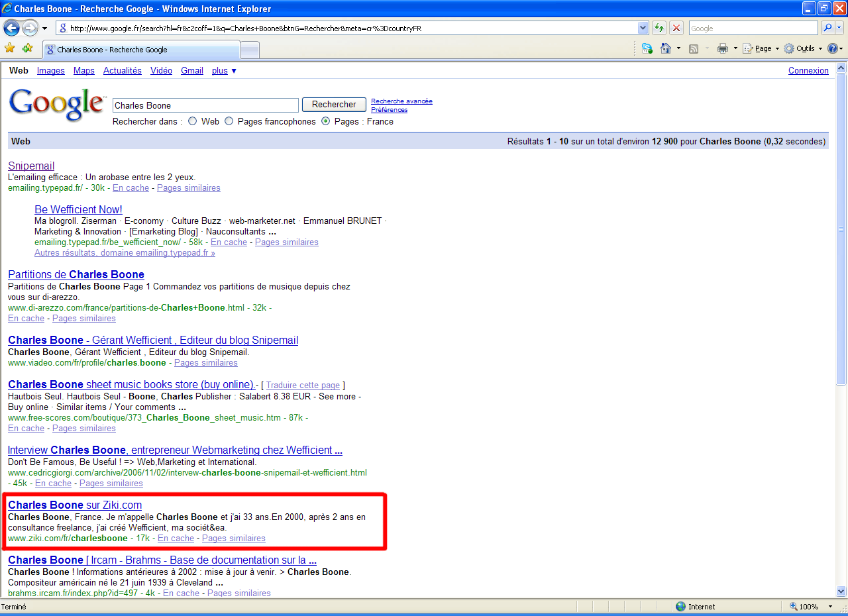Open the Gmail link

click(192, 70)
